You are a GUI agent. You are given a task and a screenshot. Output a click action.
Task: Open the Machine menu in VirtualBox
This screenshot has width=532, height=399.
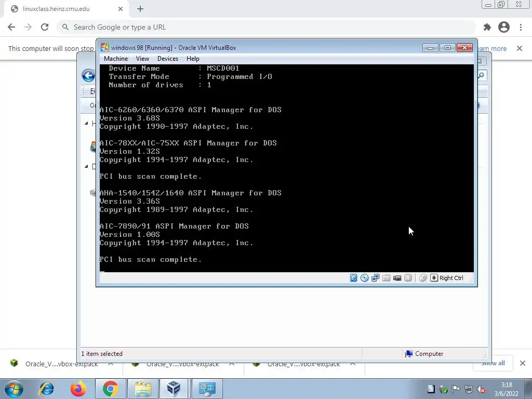(x=116, y=59)
